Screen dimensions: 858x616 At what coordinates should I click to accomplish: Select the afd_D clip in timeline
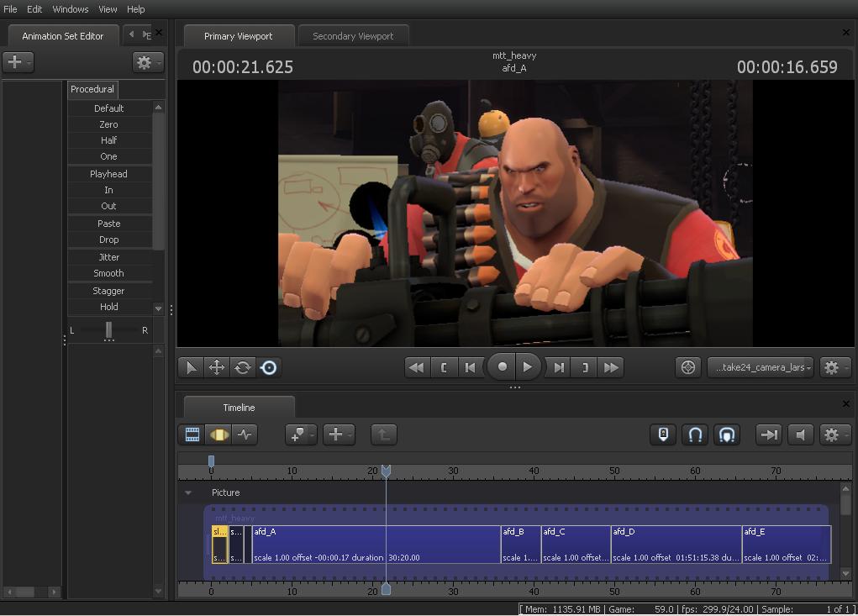(676, 545)
